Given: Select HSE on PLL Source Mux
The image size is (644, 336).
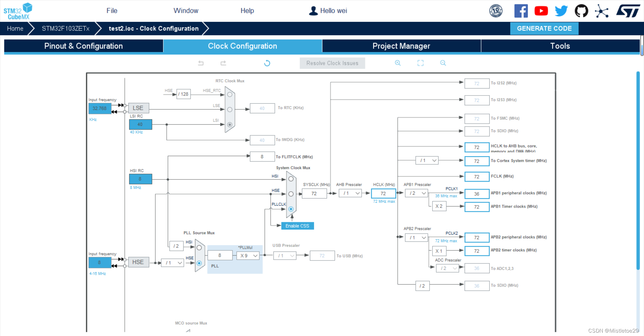Looking at the screenshot, I should (x=199, y=263).
